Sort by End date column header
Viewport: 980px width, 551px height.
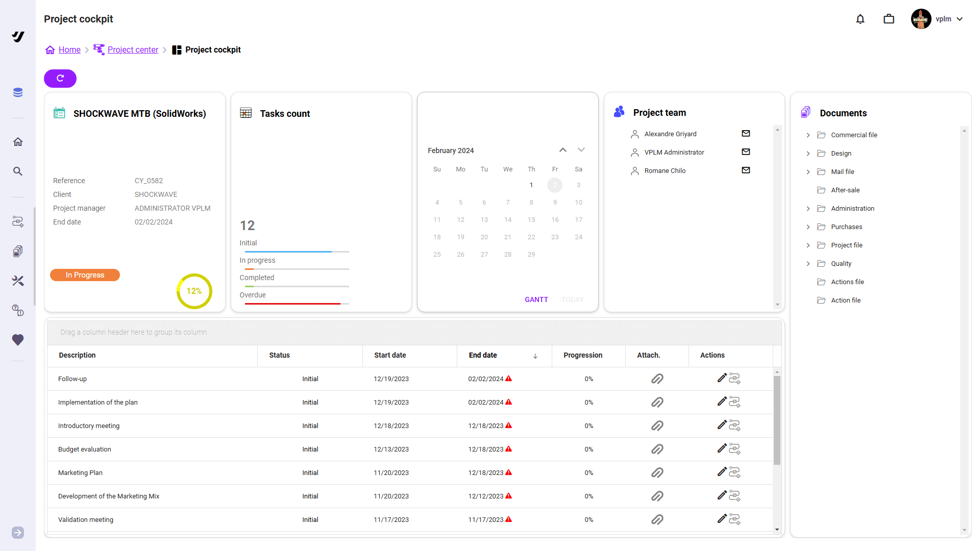483,355
